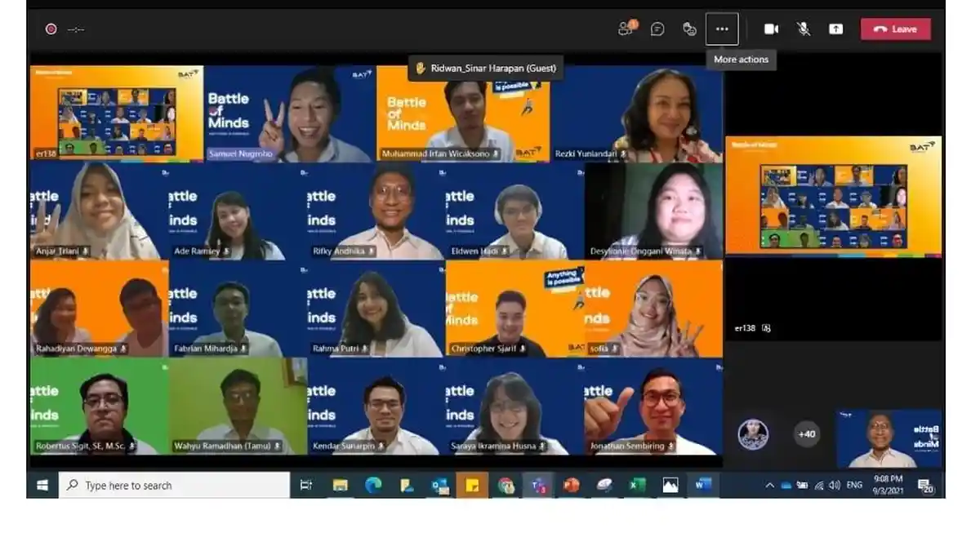Open the meeting chat
Image resolution: width=980 pixels, height=551 pixels.
pyautogui.click(x=657, y=29)
